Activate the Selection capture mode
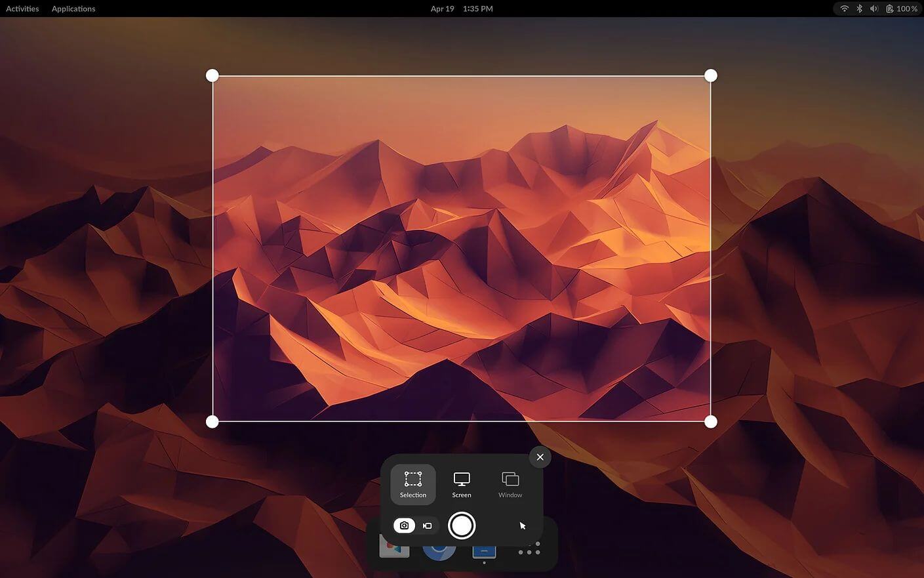The image size is (924, 578). click(x=412, y=484)
